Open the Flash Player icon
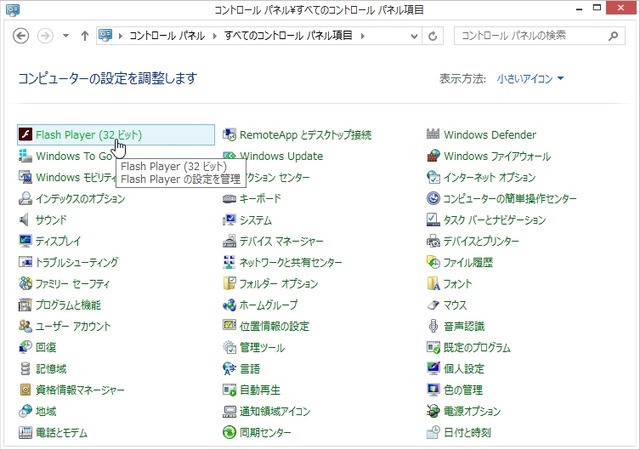The width and height of the screenshot is (640, 450). click(25, 134)
